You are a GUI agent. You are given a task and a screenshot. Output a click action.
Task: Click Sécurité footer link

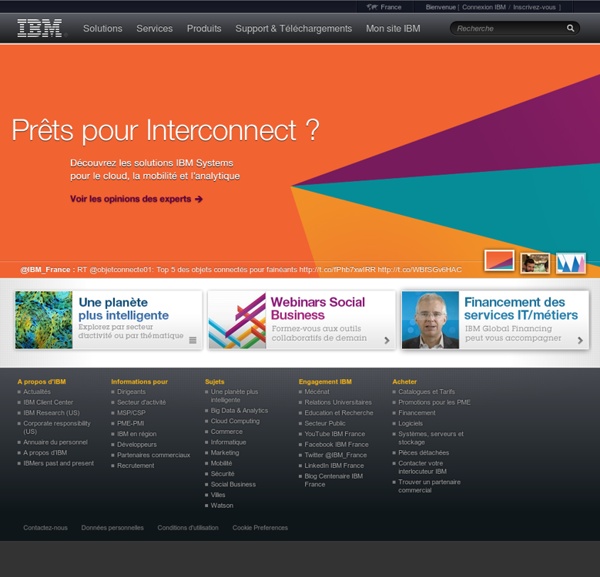point(223,474)
